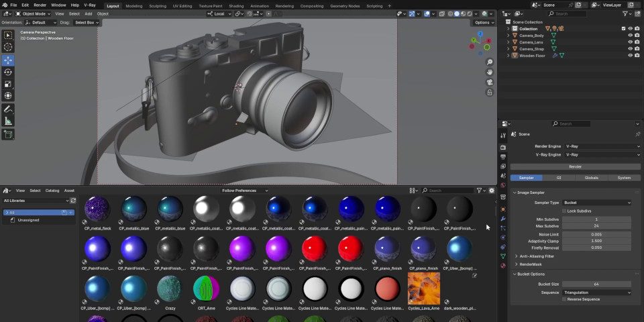
Task: Open the Output properties tab
Action: [503, 157]
